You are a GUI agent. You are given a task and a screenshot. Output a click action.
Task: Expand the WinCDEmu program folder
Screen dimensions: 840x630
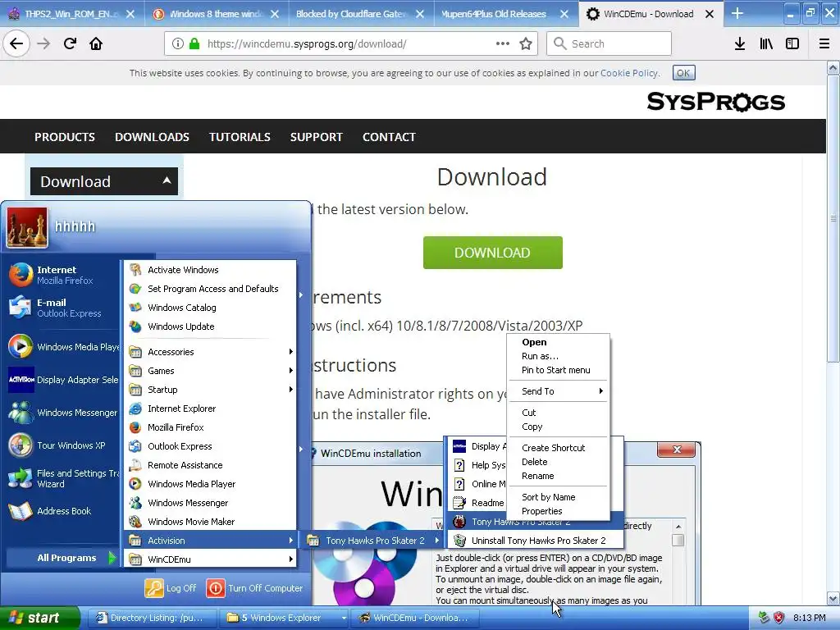(210, 559)
